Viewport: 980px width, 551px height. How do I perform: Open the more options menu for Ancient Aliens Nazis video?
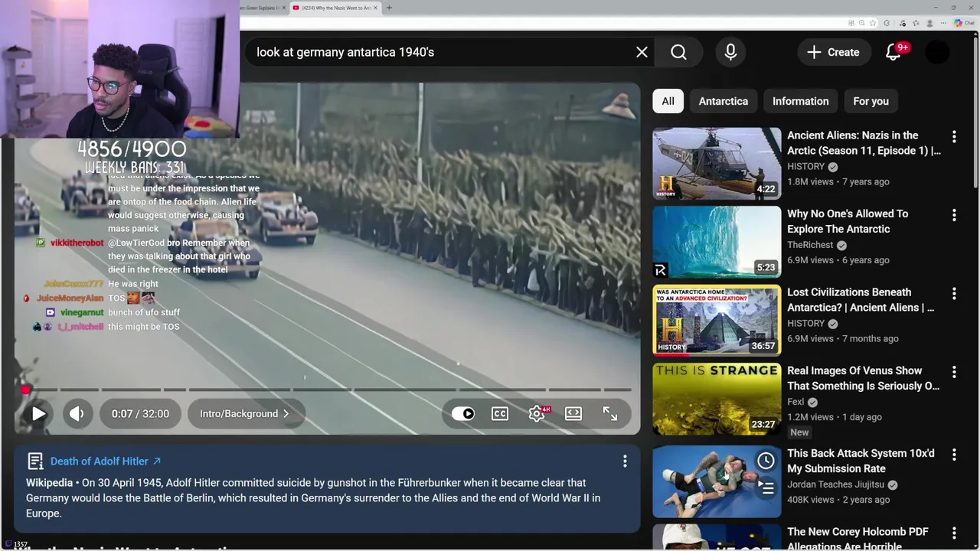(x=954, y=137)
